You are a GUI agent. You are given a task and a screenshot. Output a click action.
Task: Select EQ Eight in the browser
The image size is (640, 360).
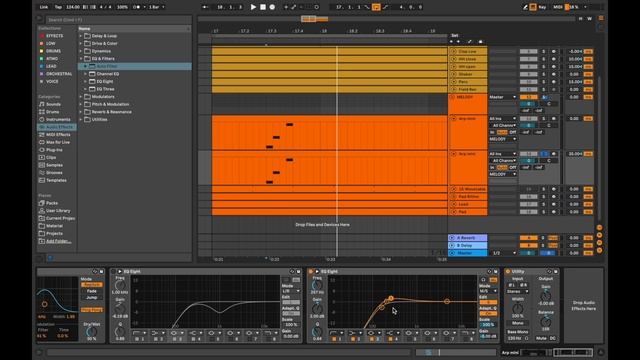click(105, 81)
